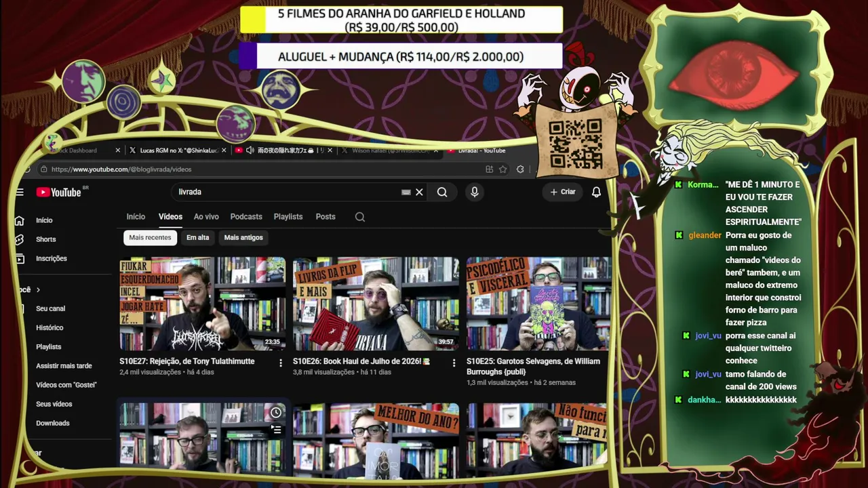This screenshot has width=868, height=488.
Task: Click the + Criar button
Action: [x=563, y=192]
